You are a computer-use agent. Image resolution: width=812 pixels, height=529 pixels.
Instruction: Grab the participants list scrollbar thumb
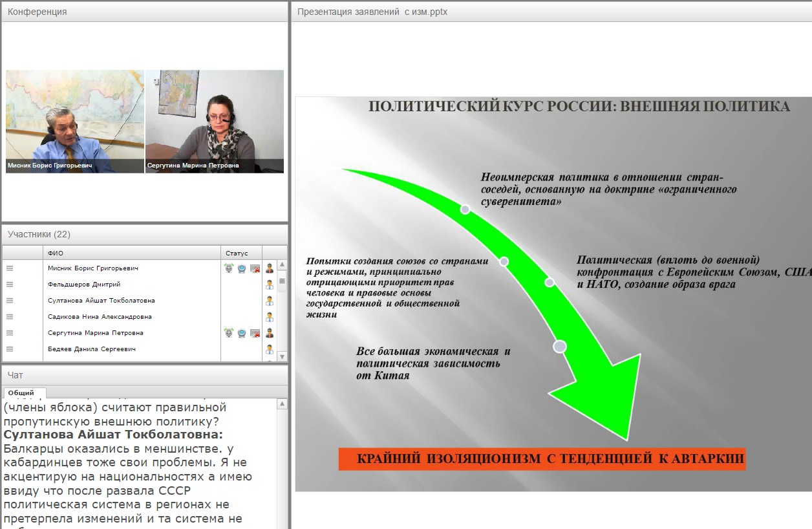coord(282,281)
